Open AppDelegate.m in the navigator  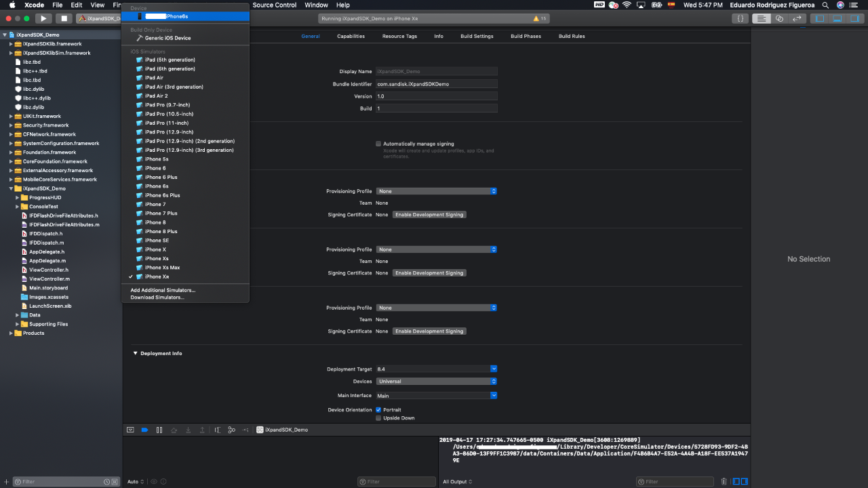click(47, 260)
